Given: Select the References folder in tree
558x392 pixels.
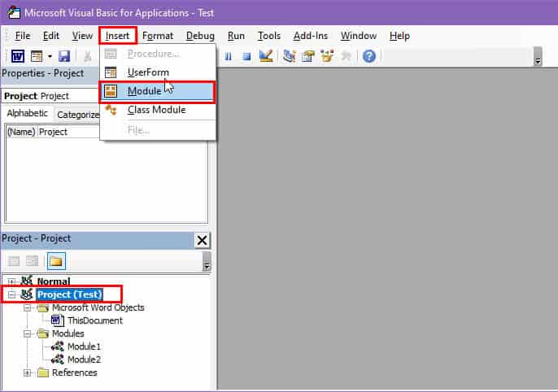Looking at the screenshot, I should coord(74,372).
